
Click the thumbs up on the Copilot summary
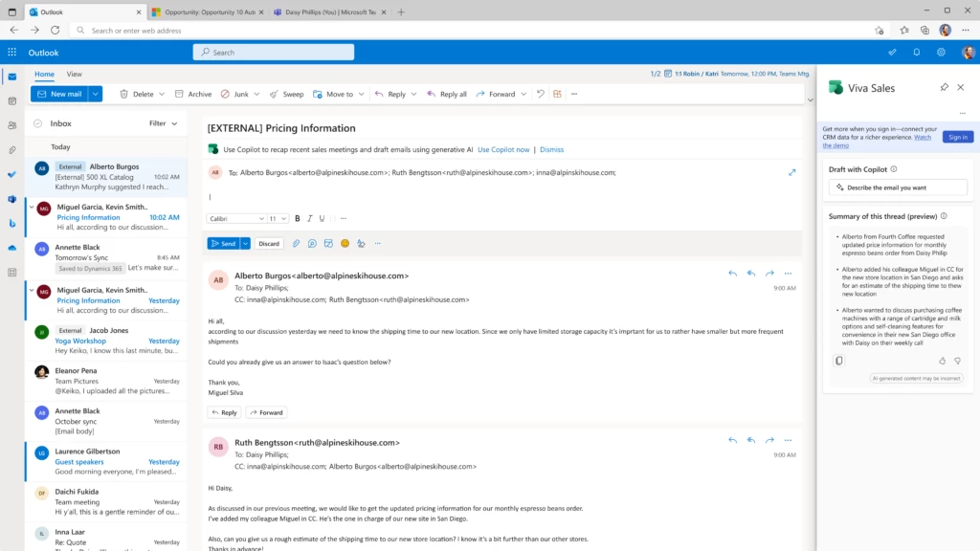(x=942, y=361)
